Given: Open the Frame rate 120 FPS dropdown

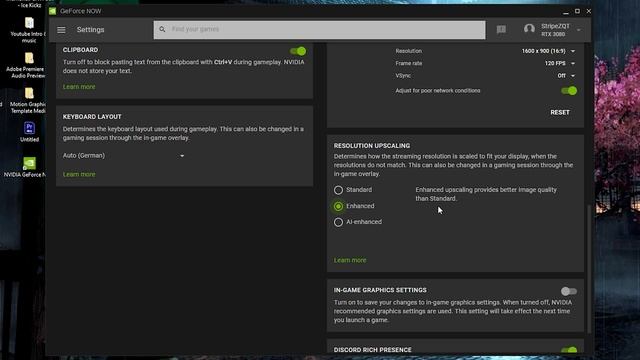Looking at the screenshot, I should (x=560, y=63).
